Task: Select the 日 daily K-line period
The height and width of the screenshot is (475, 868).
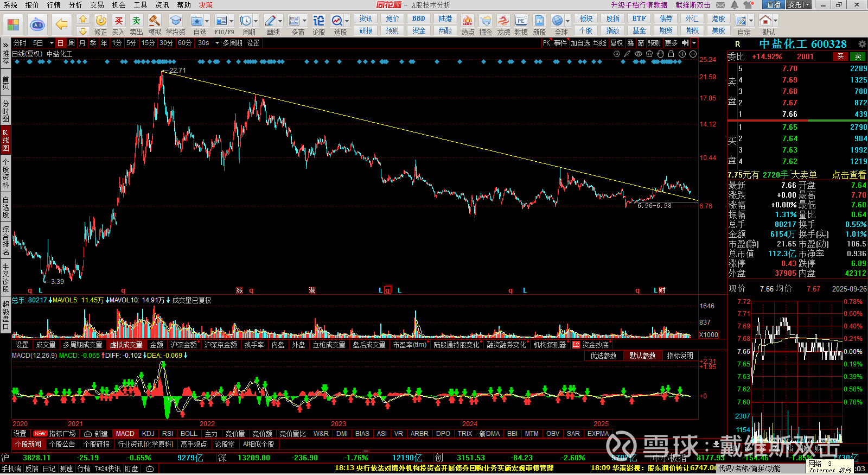Action: [x=60, y=43]
